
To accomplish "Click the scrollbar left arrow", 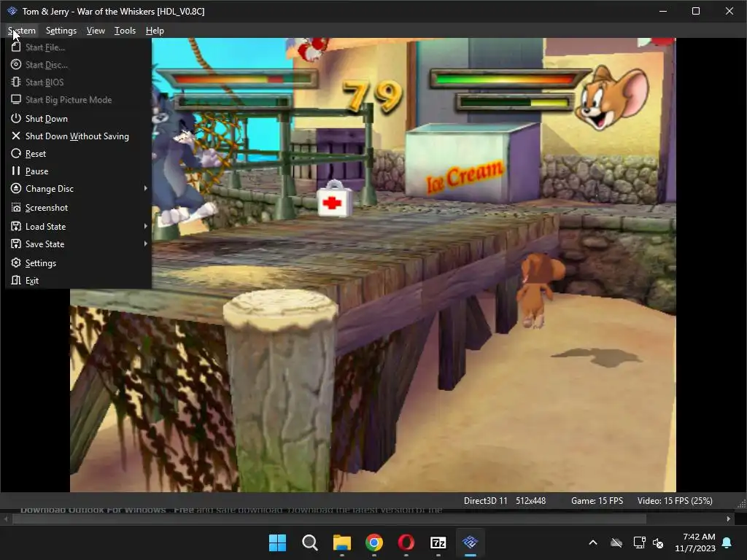I will (x=6, y=519).
